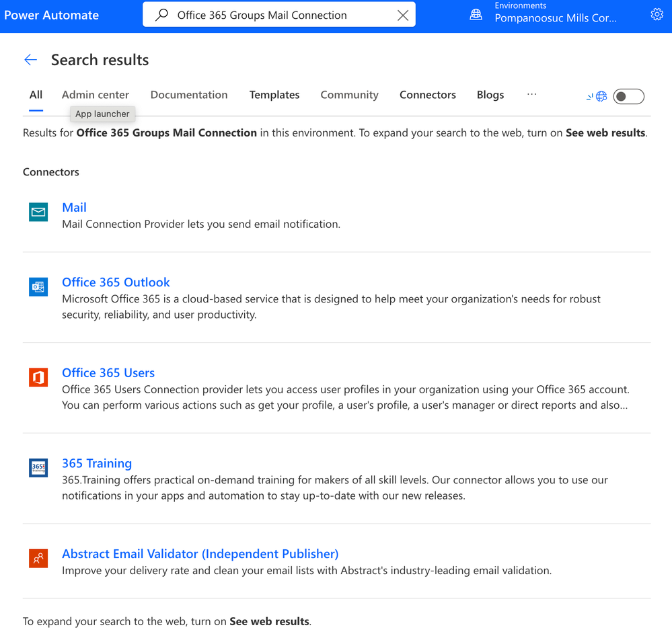Turn on the See web results toggle
This screenshot has width=672, height=642.
point(628,96)
